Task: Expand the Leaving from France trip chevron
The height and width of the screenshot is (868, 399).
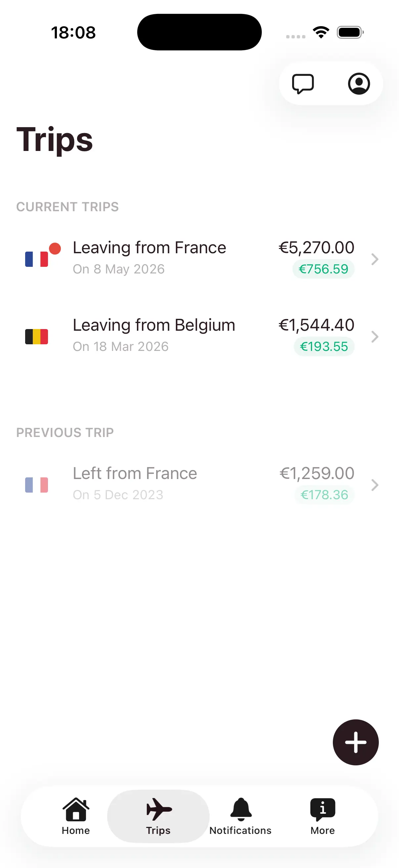Action: click(x=375, y=259)
